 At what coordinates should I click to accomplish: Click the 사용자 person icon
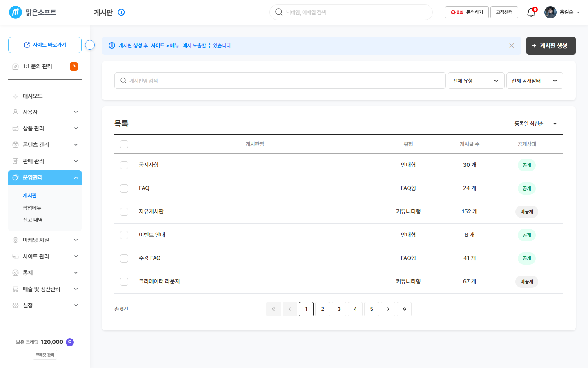click(16, 112)
